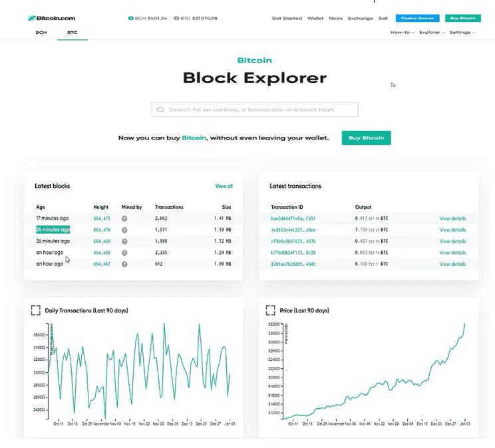Open the Explorer dropdown menu
Screen dimensions: 495x448
pyautogui.click(x=432, y=32)
